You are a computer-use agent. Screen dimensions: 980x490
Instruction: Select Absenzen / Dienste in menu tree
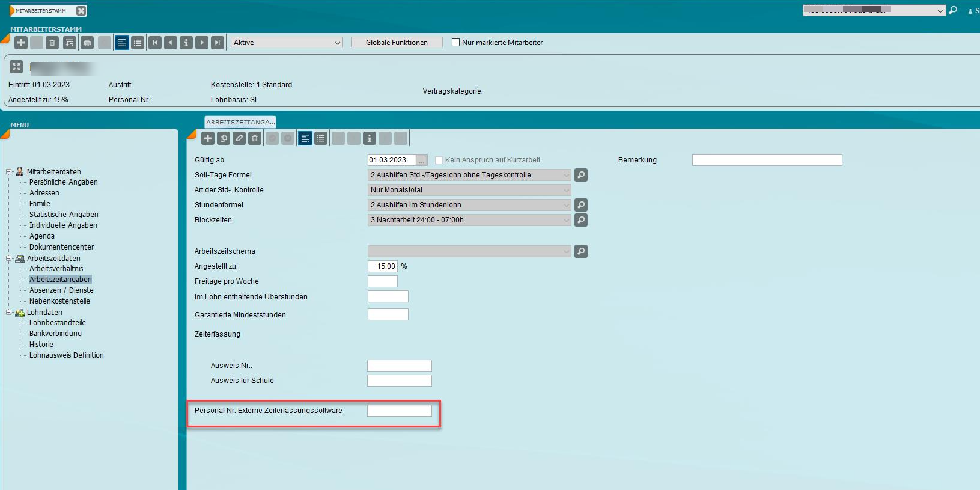coord(61,290)
